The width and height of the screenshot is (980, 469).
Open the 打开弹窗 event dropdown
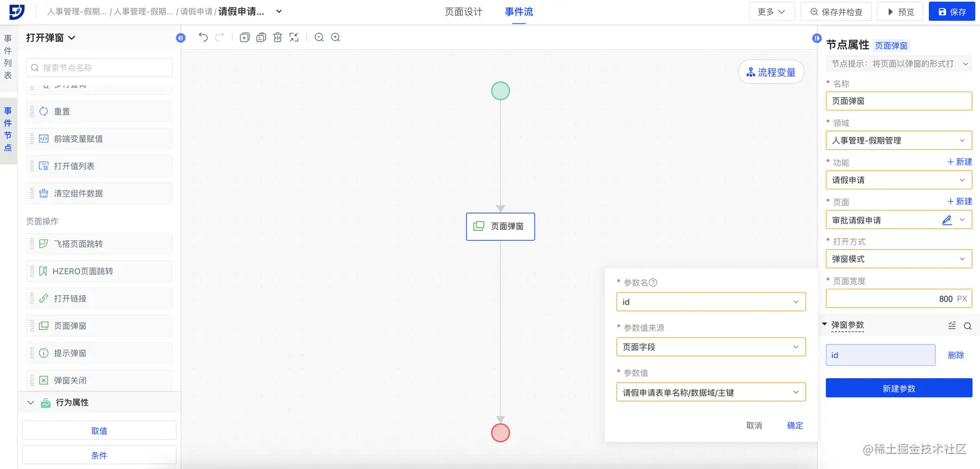[51, 38]
